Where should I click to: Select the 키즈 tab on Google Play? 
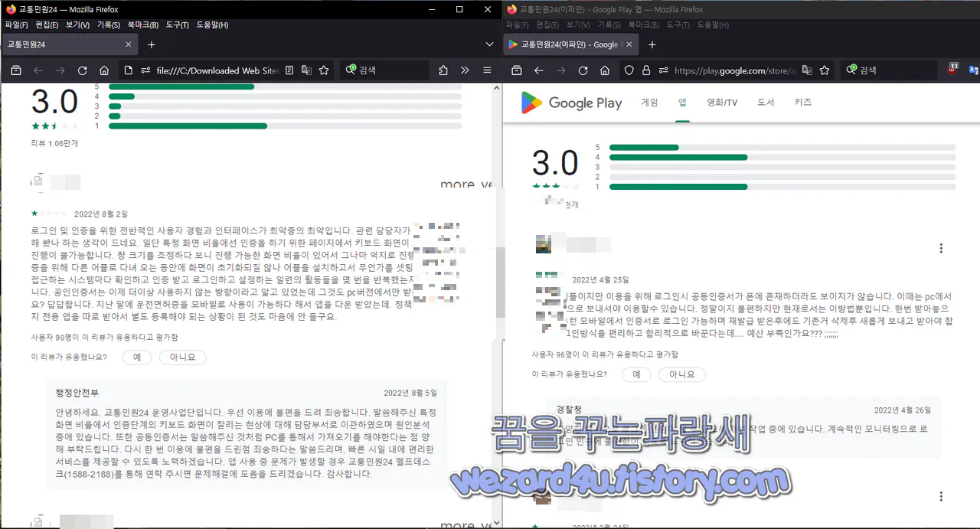pos(803,103)
